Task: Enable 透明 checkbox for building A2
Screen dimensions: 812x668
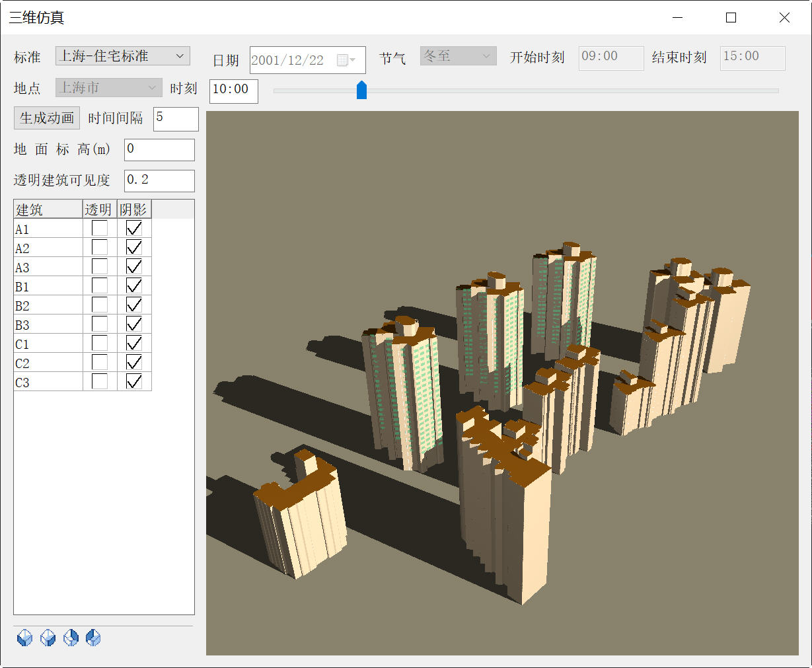Action: click(x=100, y=248)
